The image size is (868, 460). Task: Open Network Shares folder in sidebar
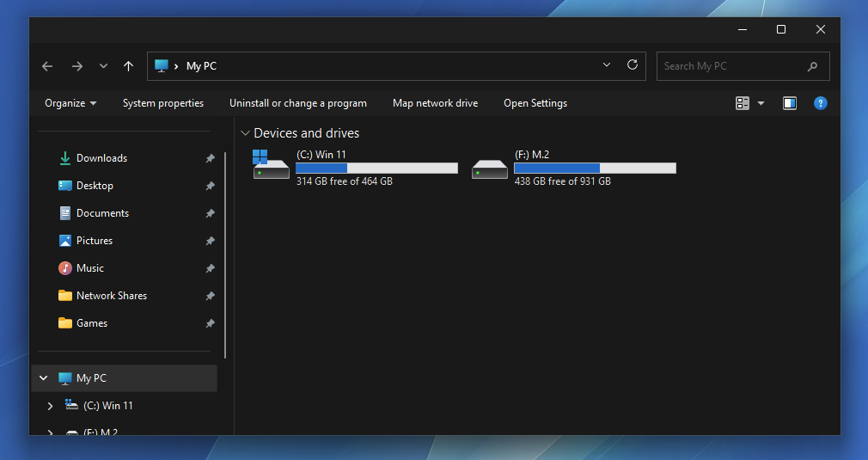pos(111,296)
